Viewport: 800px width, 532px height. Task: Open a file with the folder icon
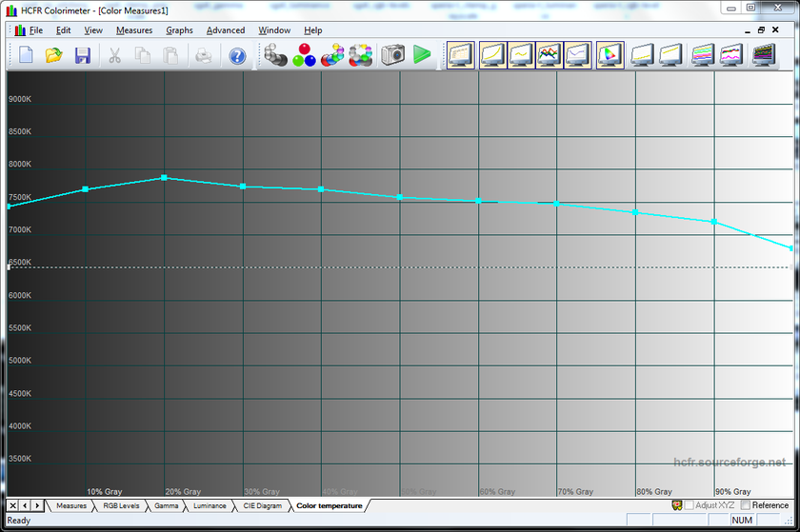point(54,56)
